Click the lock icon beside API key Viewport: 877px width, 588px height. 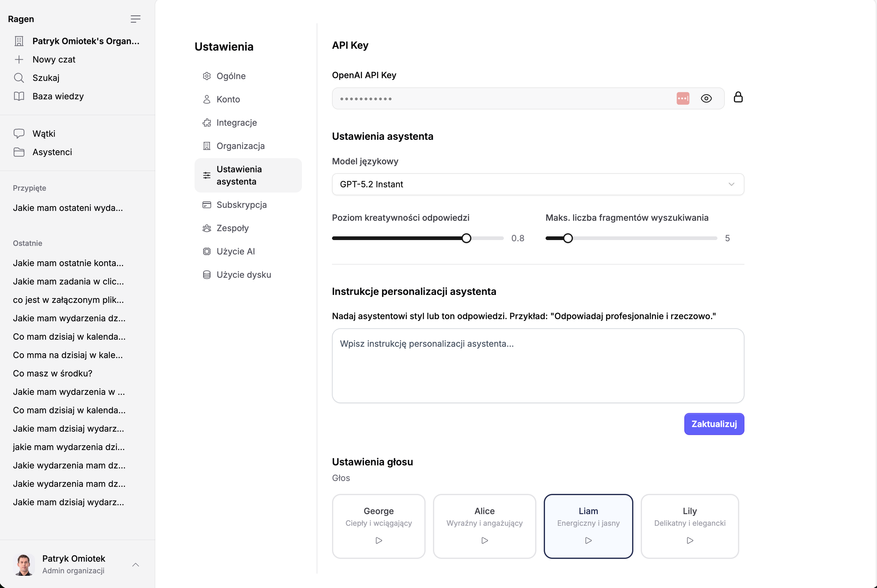click(x=738, y=97)
